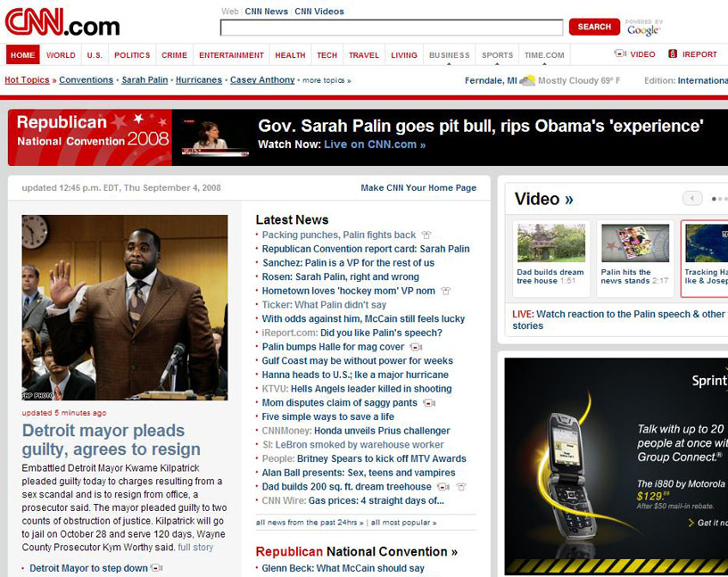Click the video camera icon beside VIDEO
The height and width of the screenshot is (577, 728).
click(x=620, y=54)
